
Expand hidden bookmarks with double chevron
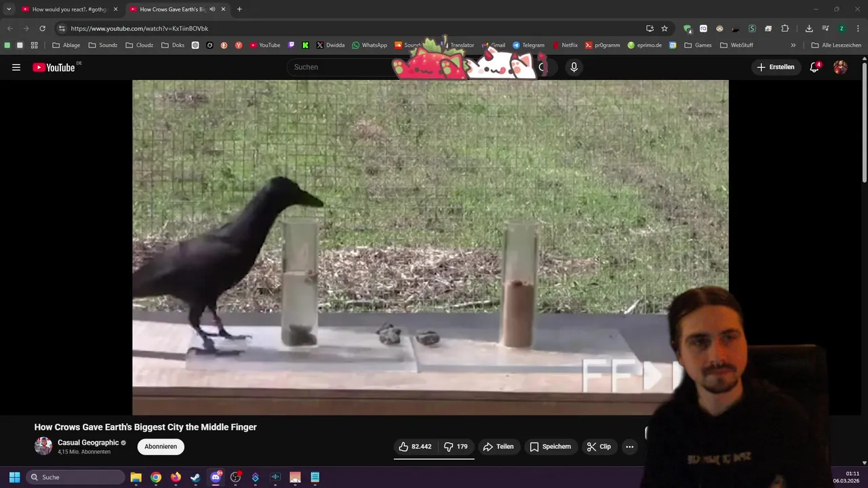coord(793,45)
